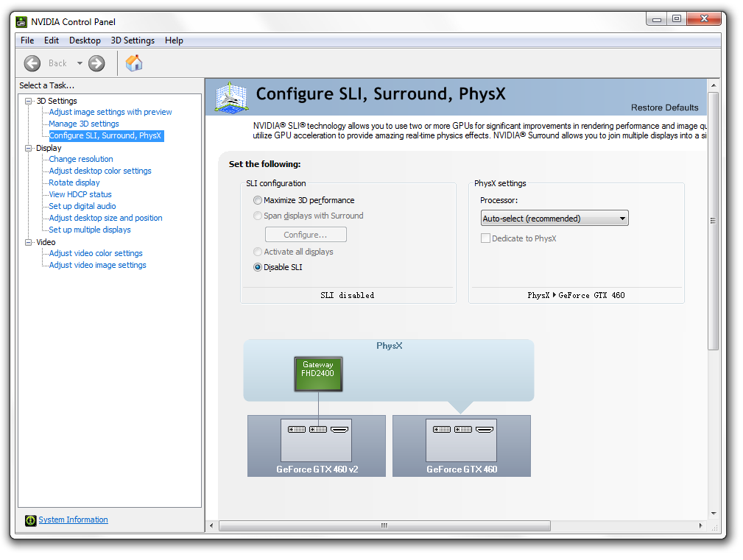This screenshot has width=743, height=560.
Task: Open Adjust desktop size and position
Action: pos(105,219)
